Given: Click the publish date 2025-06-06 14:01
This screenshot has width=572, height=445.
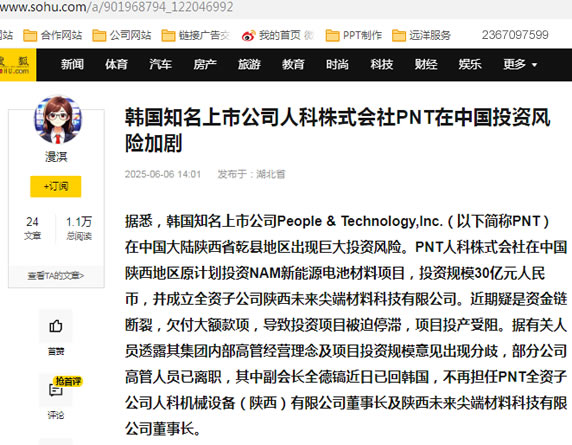Looking at the screenshot, I should [163, 174].
